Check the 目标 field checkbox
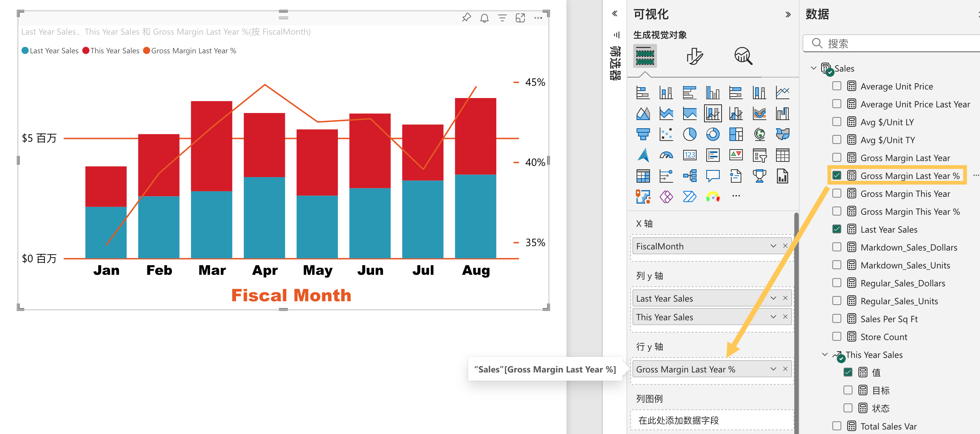980x434 pixels. (848, 390)
